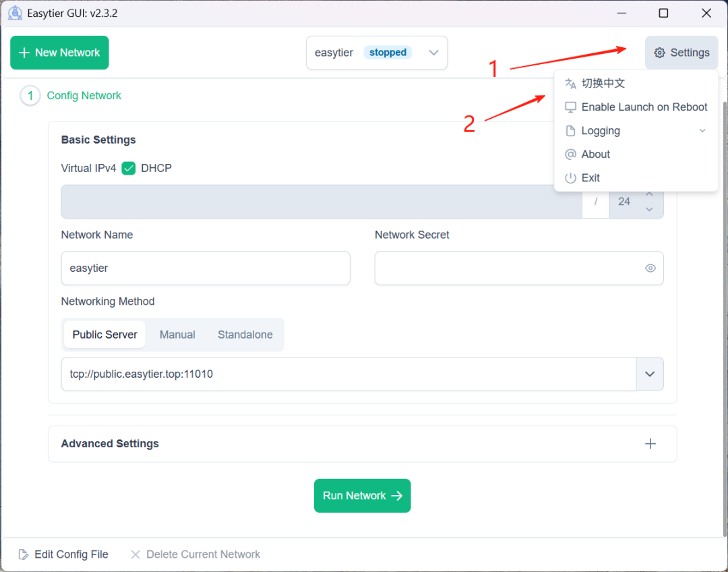This screenshot has height=572, width=728.
Task: Click the at-sign icon beside About
Action: point(570,154)
